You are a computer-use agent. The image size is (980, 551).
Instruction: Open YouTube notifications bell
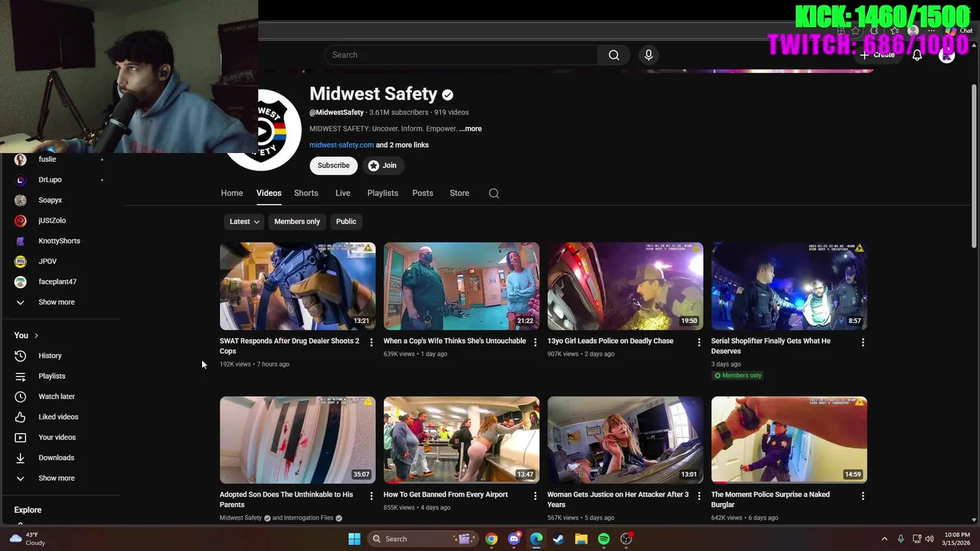917,55
